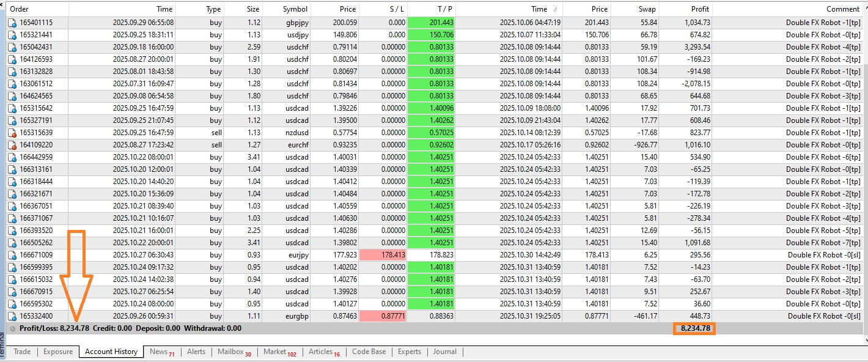Screen dimensions: 868x362
Task: Sort trades by the close Time column
Action: click(540, 9)
